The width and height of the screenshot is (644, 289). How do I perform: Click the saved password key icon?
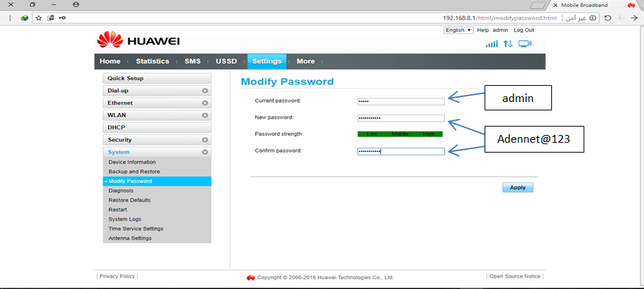coord(62,18)
